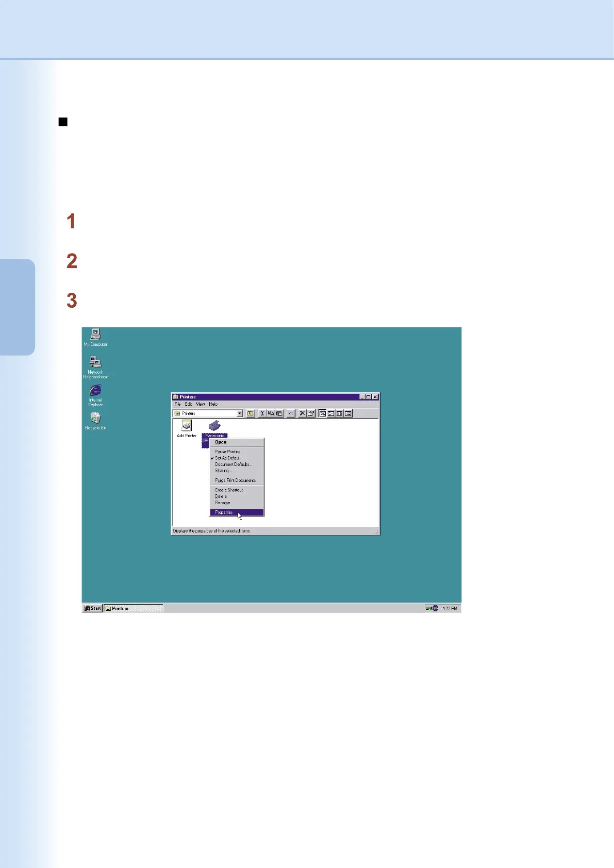Screen dimensions: 614x868
Task: Click the Up One Level toolbar button
Action: [x=251, y=413]
